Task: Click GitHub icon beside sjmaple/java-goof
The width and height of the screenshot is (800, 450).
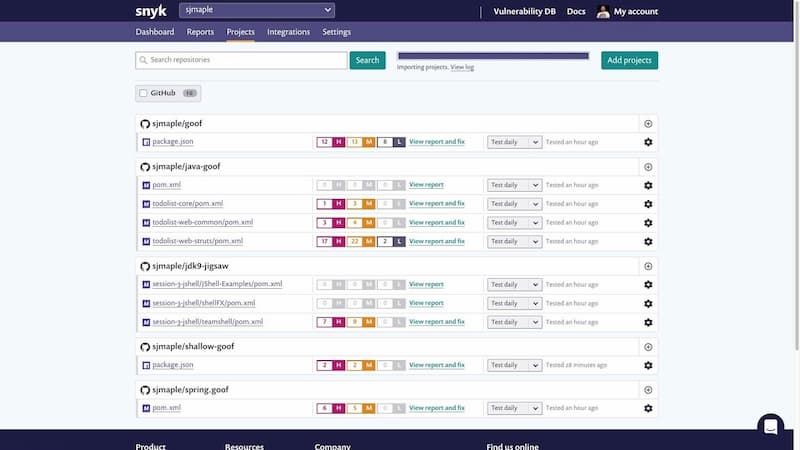Action: [x=145, y=167]
